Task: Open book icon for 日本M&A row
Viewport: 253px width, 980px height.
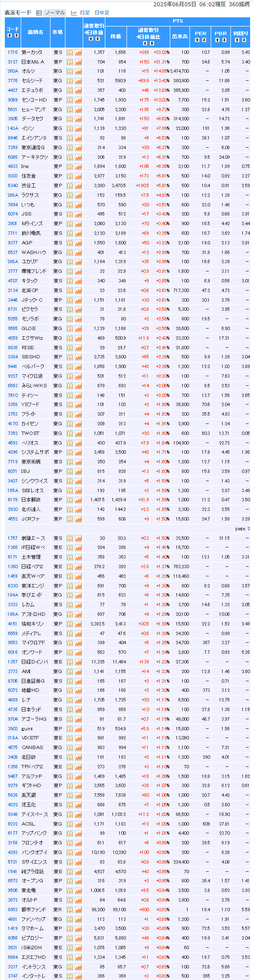Action: (69, 62)
